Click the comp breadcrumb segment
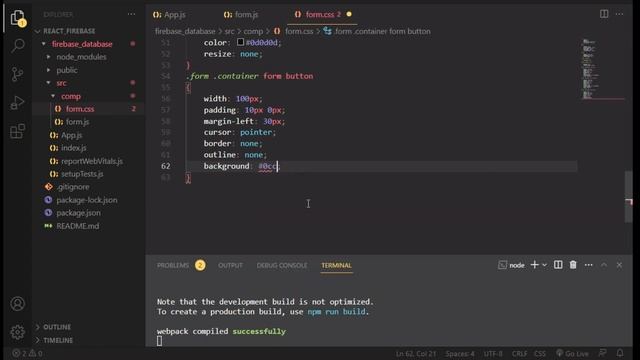Screen dimensions: 640x360 click(253, 31)
